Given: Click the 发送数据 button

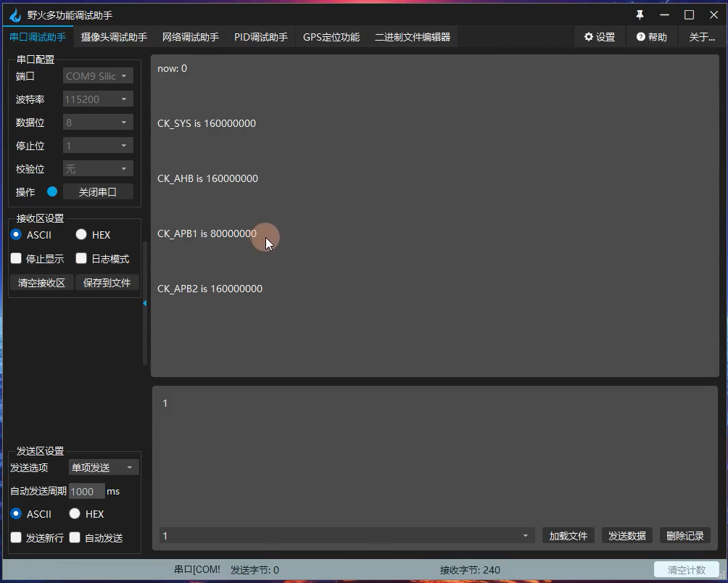Looking at the screenshot, I should coord(626,536).
